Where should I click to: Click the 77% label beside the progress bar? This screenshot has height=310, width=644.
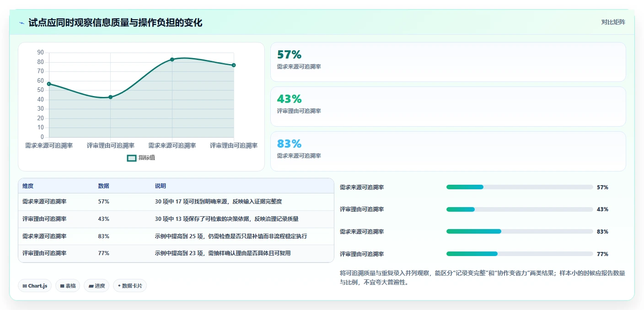(x=602, y=254)
